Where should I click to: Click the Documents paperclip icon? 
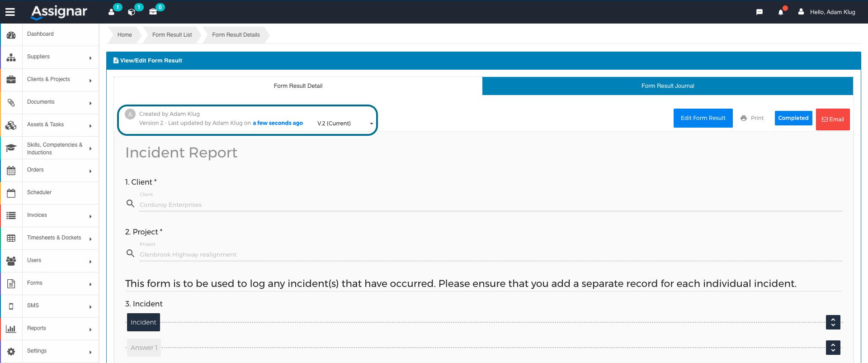point(11,103)
